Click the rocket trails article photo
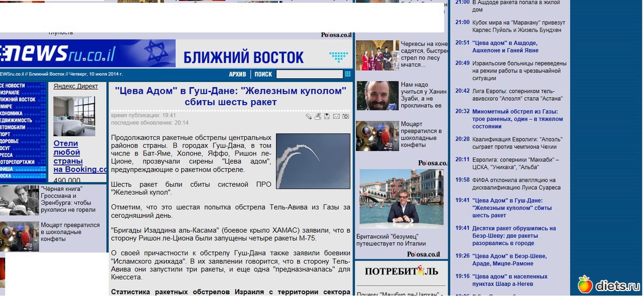644x297 pixels. pyautogui.click(x=313, y=161)
